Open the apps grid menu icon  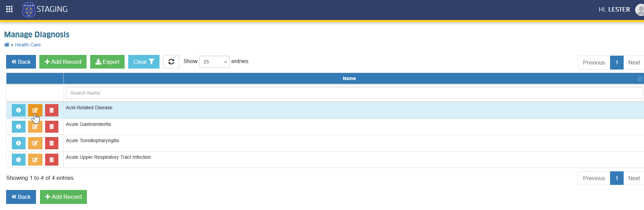pyautogui.click(x=9, y=9)
